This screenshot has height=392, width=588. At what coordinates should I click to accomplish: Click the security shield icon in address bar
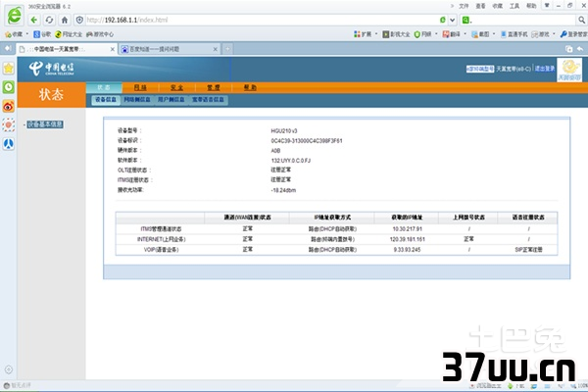79,20
